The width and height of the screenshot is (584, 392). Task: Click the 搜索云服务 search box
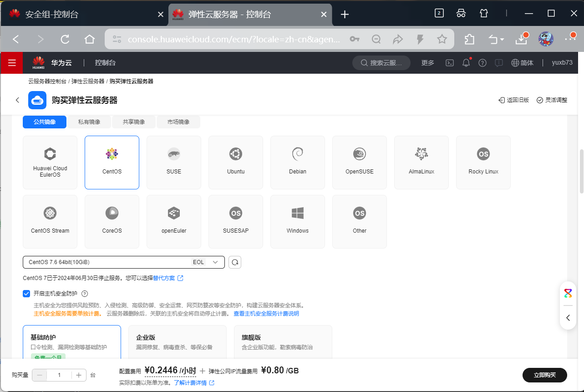point(381,63)
